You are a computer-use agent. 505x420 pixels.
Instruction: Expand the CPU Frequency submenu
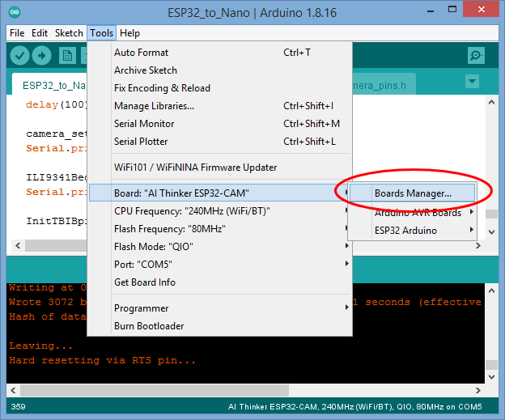pyautogui.click(x=219, y=211)
